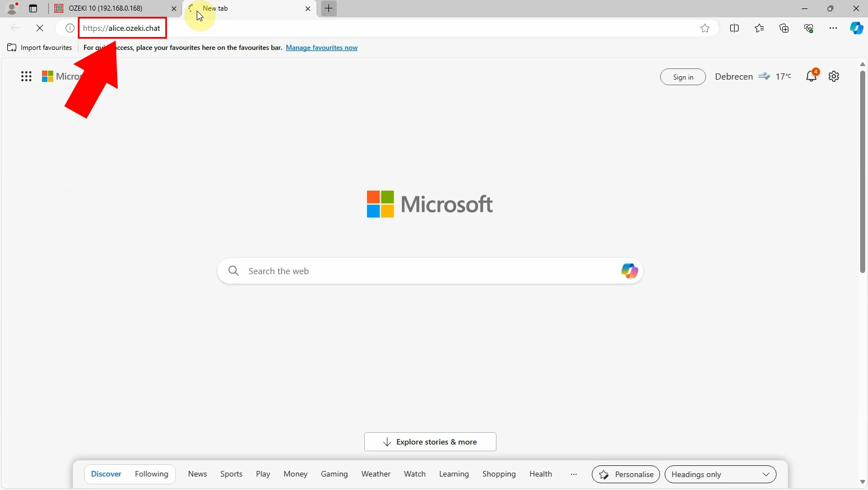This screenshot has height=490, width=868.
Task: Open the News category
Action: (x=197, y=474)
